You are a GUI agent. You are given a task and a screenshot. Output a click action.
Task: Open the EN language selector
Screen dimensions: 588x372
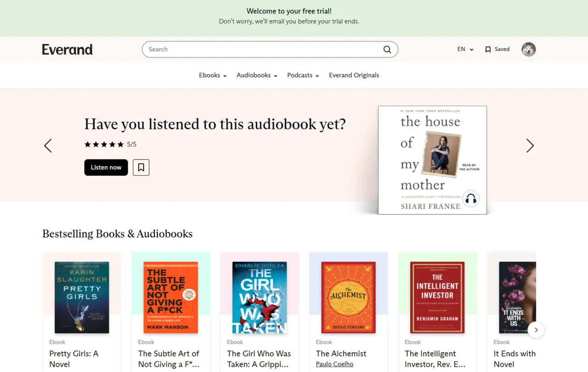point(465,49)
